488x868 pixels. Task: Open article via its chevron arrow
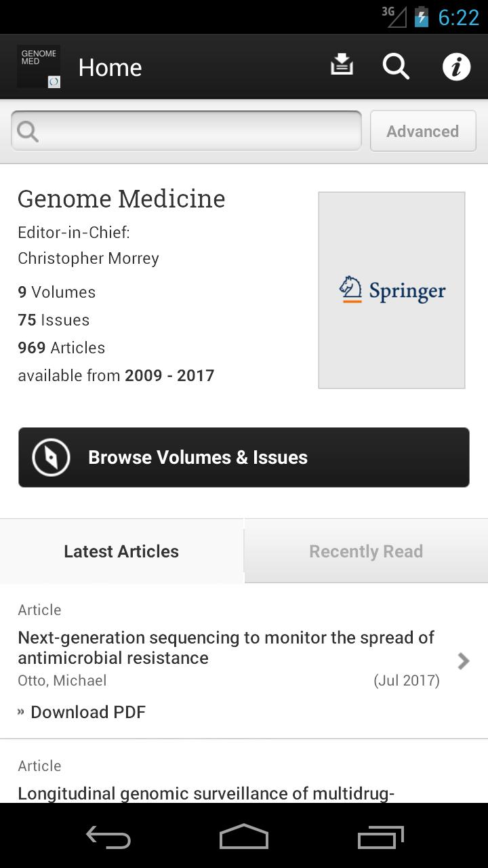pyautogui.click(x=463, y=660)
